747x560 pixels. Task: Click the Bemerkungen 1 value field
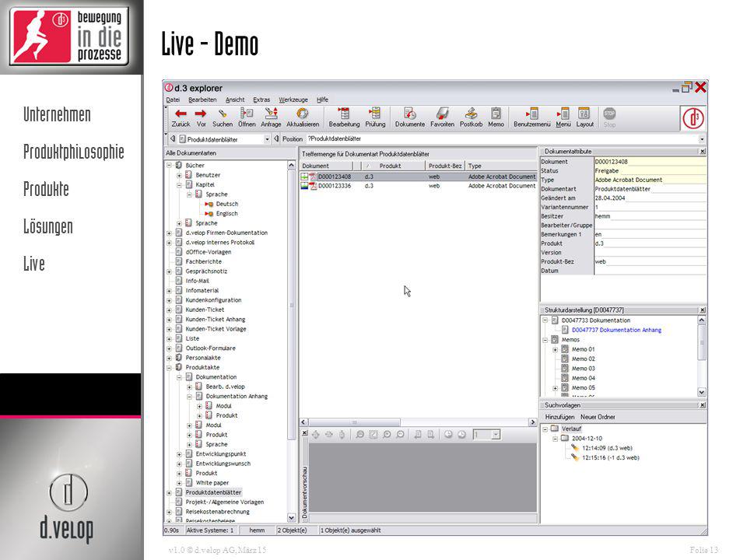[650, 234]
